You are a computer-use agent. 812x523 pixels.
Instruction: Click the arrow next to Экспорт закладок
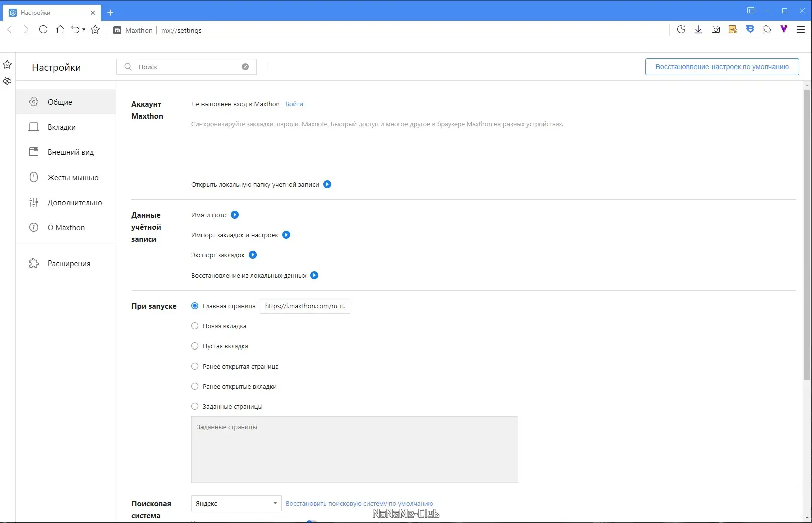click(x=253, y=255)
